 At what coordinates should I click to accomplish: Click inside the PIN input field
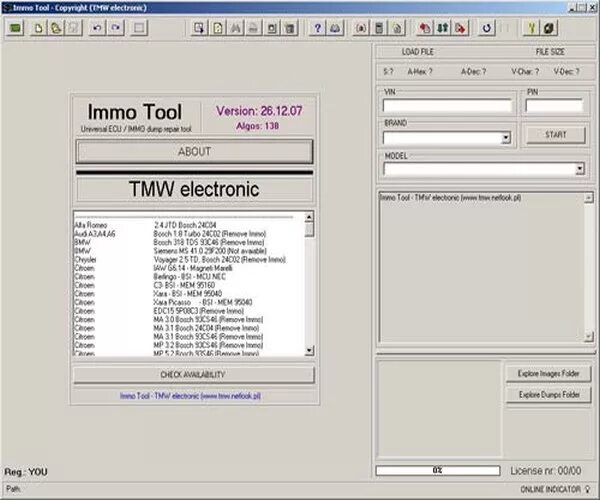[554, 105]
